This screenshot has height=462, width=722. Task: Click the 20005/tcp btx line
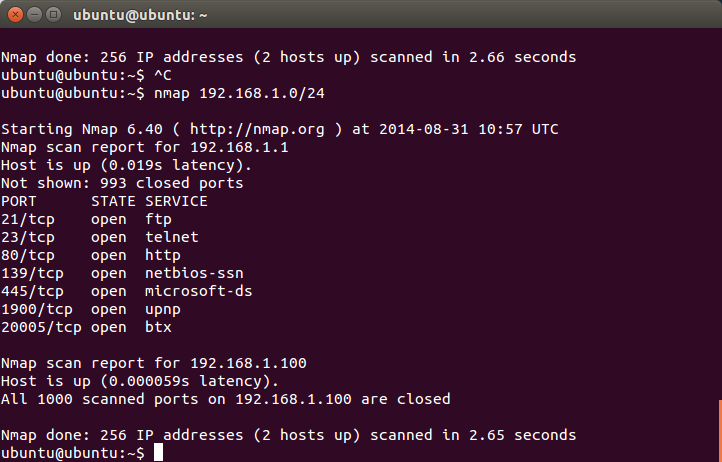coord(87,327)
